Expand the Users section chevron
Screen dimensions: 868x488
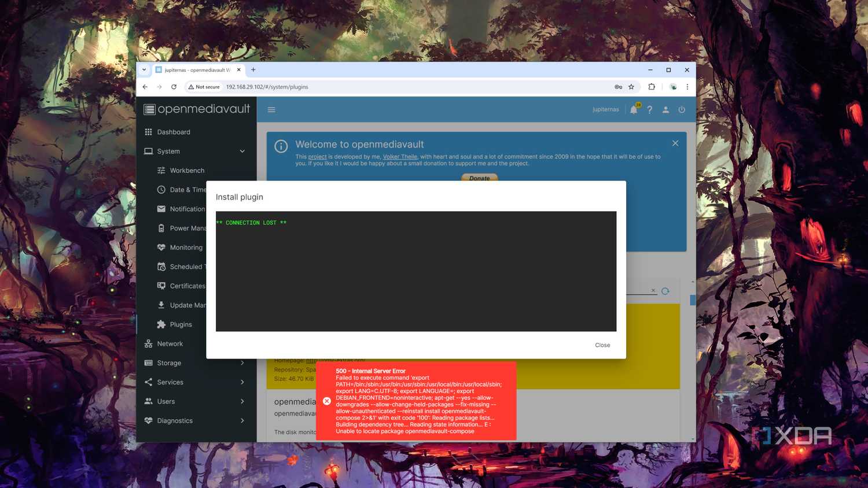coord(242,401)
